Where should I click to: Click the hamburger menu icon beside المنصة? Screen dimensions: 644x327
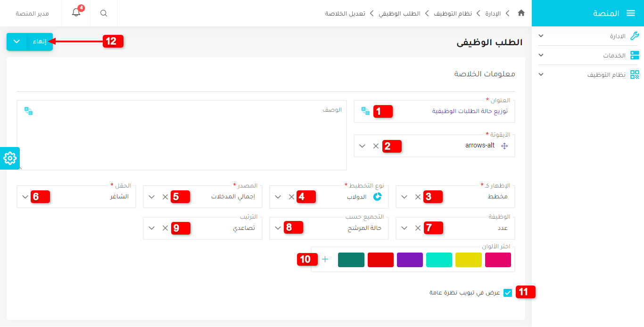point(632,13)
